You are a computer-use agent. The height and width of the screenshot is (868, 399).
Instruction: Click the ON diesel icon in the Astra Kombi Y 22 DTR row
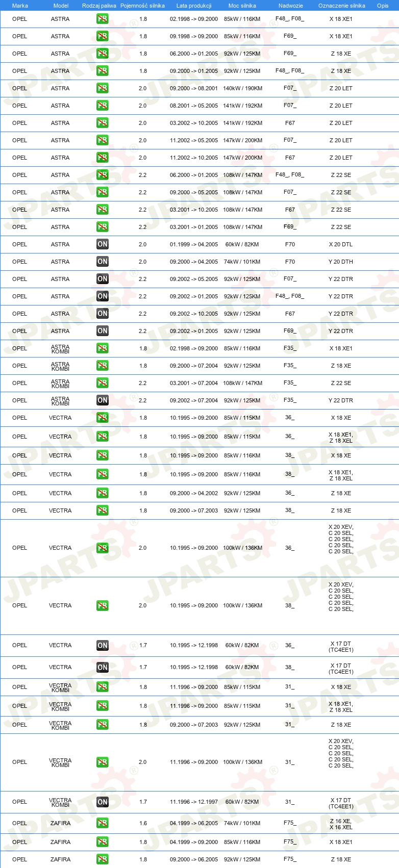(103, 400)
